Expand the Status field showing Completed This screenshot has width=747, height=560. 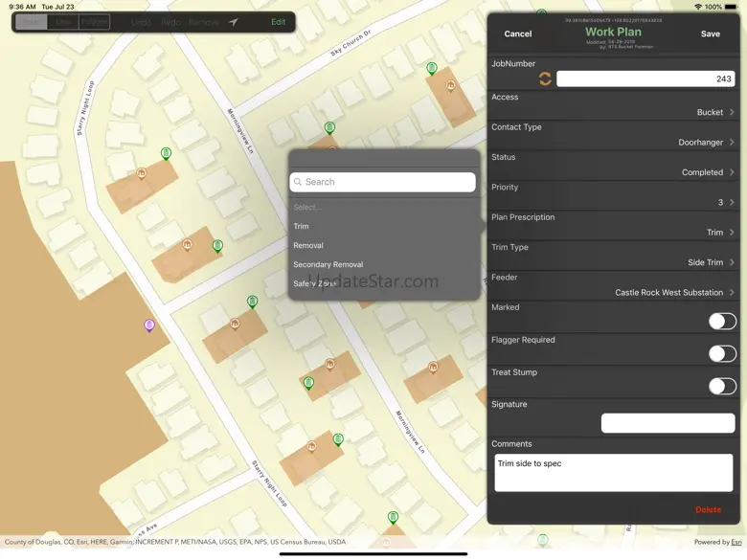pos(615,172)
